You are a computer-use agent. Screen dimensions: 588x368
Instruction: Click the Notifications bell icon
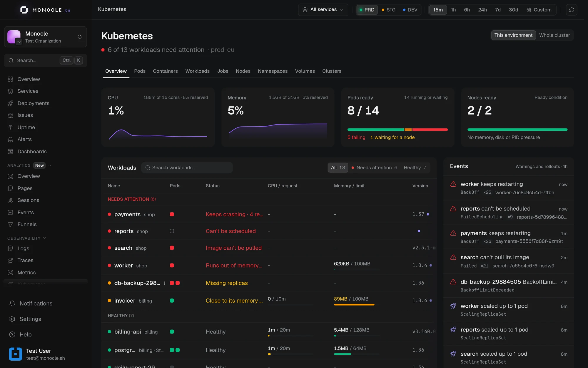pyautogui.click(x=12, y=304)
